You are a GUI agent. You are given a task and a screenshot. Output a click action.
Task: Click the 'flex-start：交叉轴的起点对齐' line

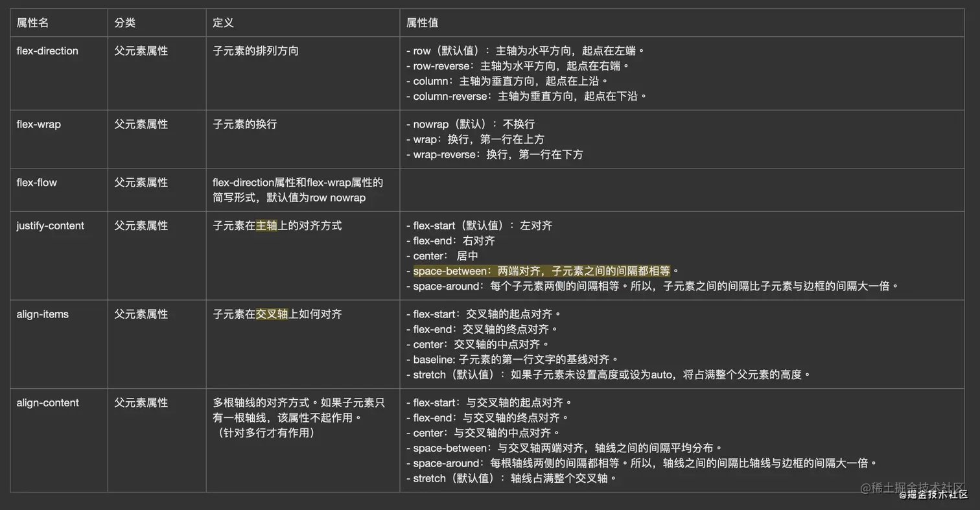click(x=484, y=314)
